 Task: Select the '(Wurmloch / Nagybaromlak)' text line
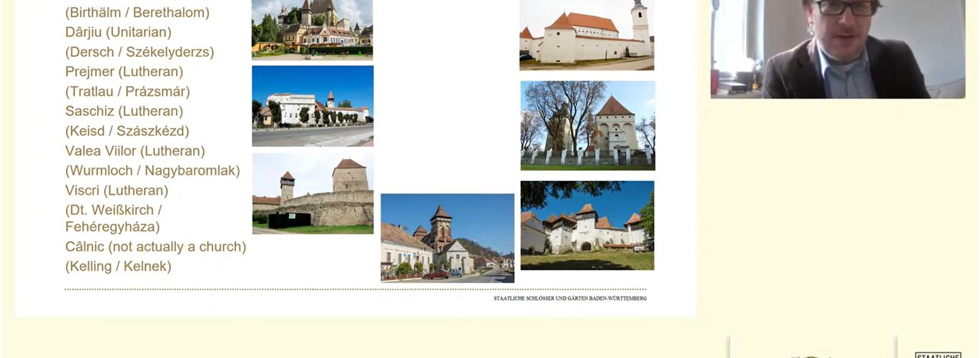pyautogui.click(x=152, y=170)
